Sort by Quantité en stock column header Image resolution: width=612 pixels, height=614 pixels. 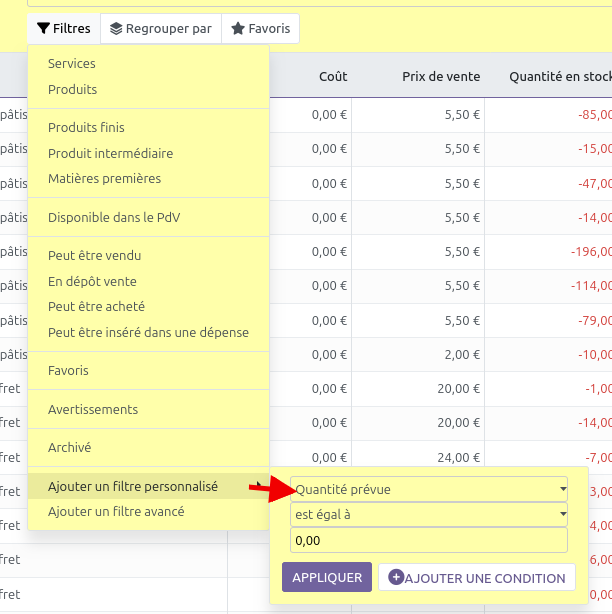click(560, 76)
